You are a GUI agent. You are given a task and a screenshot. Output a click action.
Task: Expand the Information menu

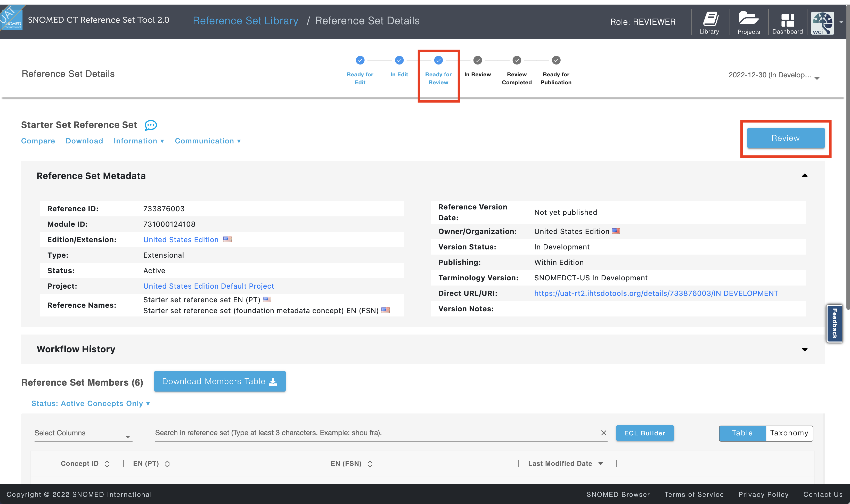[139, 141]
